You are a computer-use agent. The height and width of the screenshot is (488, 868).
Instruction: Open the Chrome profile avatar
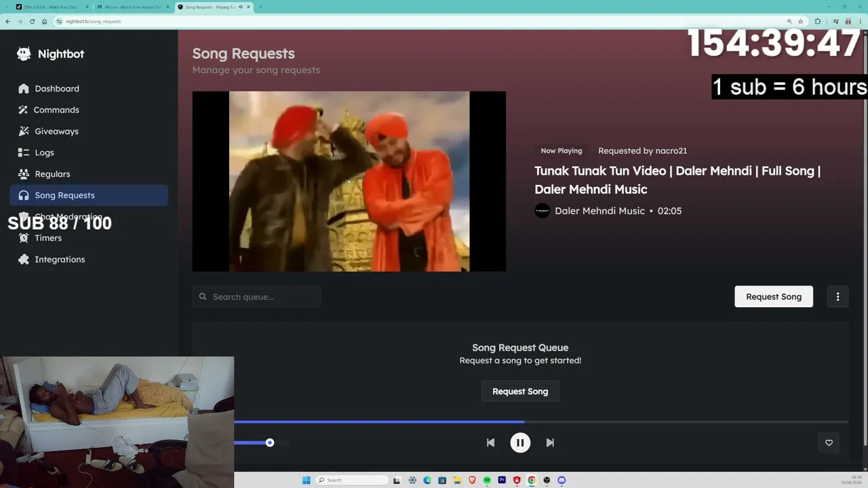tap(848, 21)
